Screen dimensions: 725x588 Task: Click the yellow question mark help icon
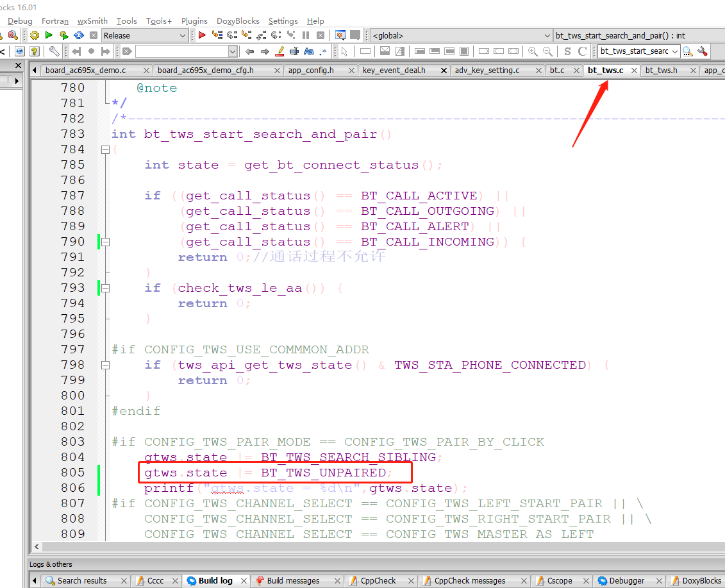coord(34,51)
